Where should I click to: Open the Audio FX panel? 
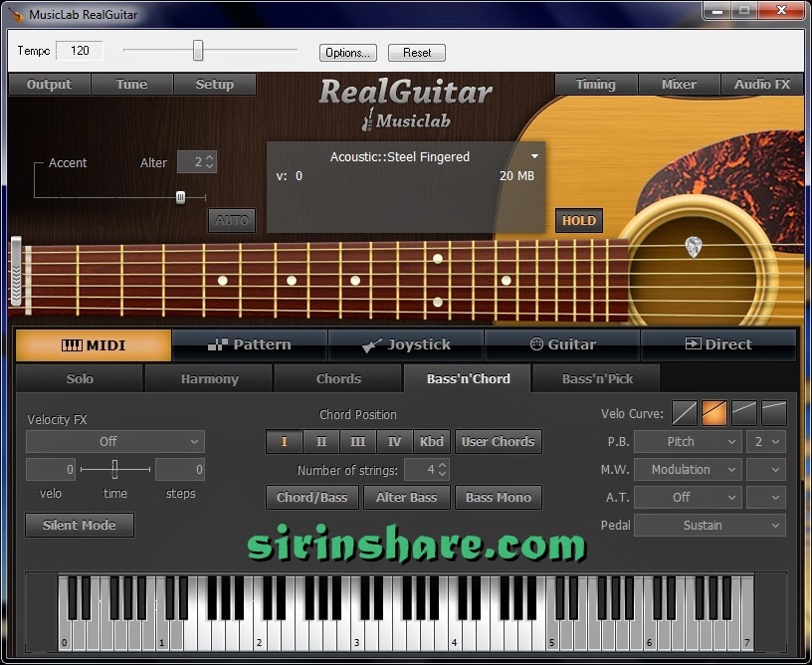click(762, 85)
